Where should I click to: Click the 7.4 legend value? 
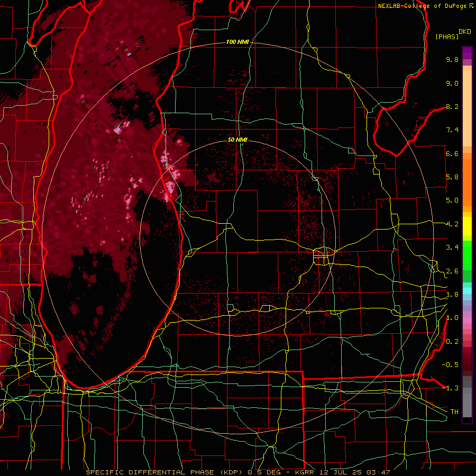pyautogui.click(x=452, y=130)
